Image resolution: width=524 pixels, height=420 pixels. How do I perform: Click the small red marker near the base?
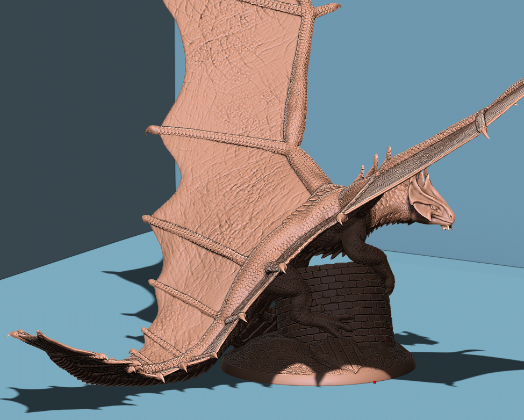375,382
